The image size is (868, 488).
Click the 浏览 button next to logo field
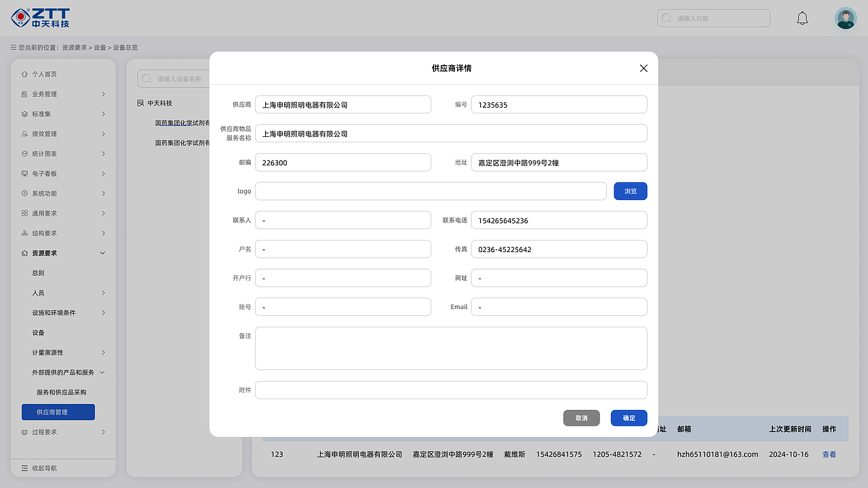pos(630,191)
